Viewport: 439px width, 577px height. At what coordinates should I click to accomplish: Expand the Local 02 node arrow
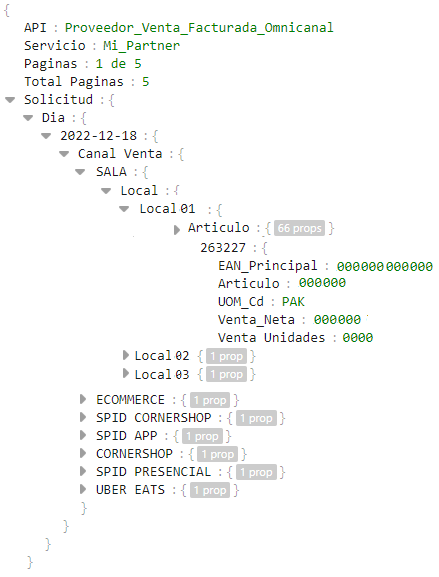pyautogui.click(x=126, y=355)
